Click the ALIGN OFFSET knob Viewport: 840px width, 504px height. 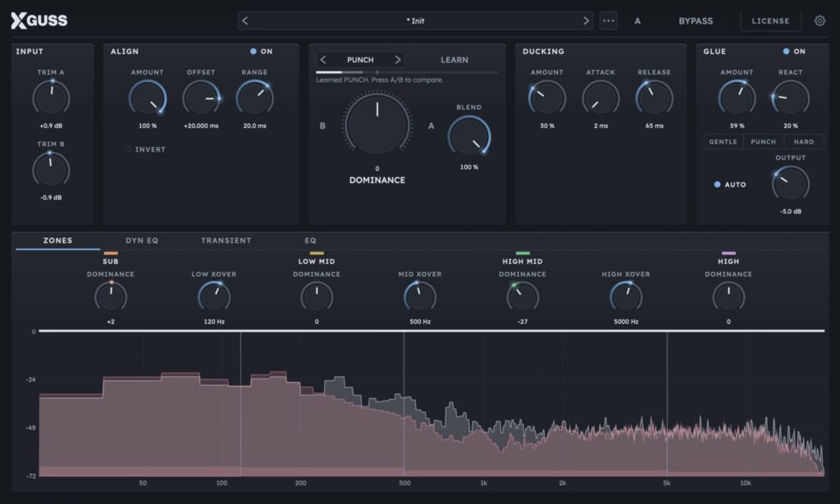[202, 98]
